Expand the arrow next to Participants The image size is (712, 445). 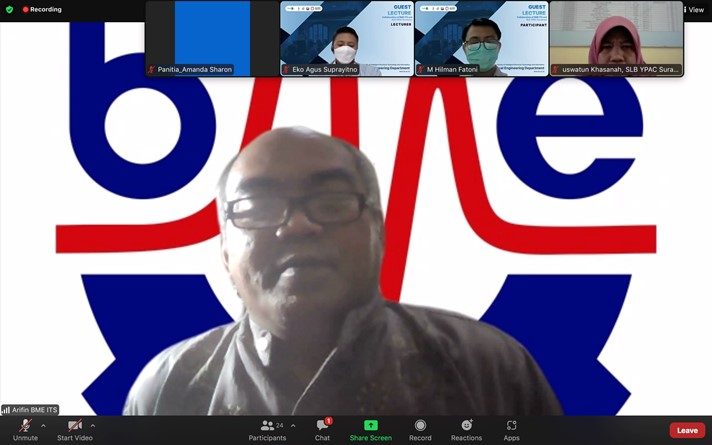(293, 426)
